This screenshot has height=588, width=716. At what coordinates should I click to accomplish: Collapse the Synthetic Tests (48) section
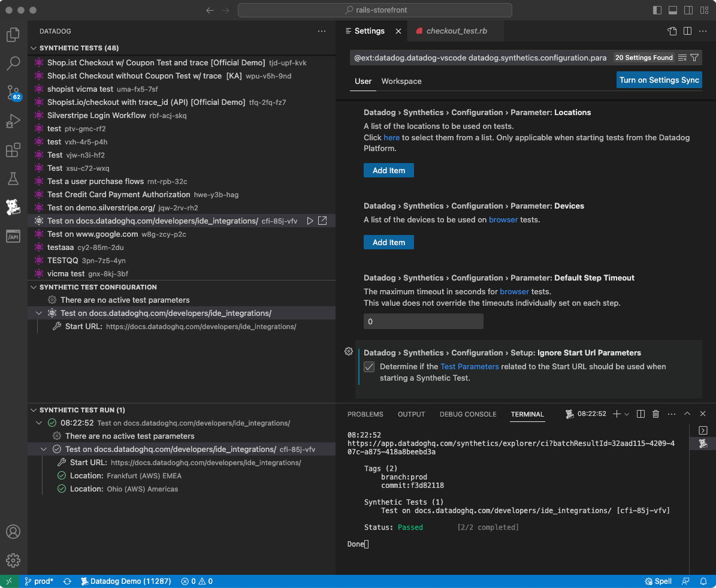(34, 48)
